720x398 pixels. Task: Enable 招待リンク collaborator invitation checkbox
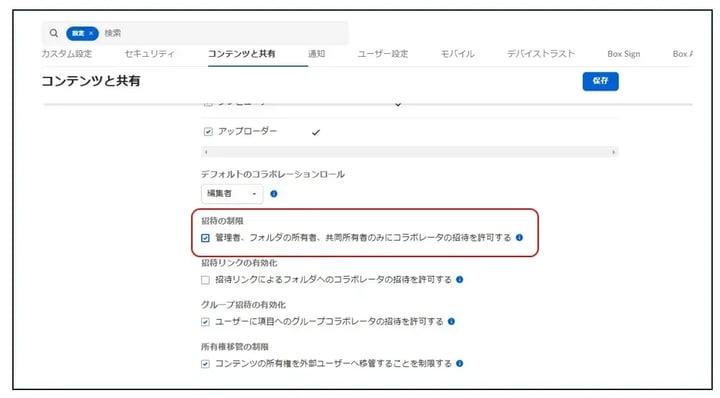pyautogui.click(x=205, y=280)
